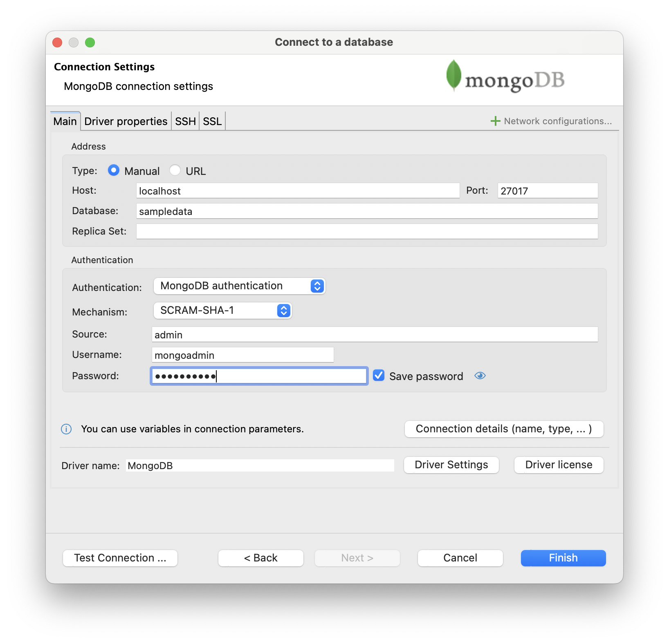The image size is (669, 644).
Task: Click the info icon about connection variables
Action: [x=66, y=429]
